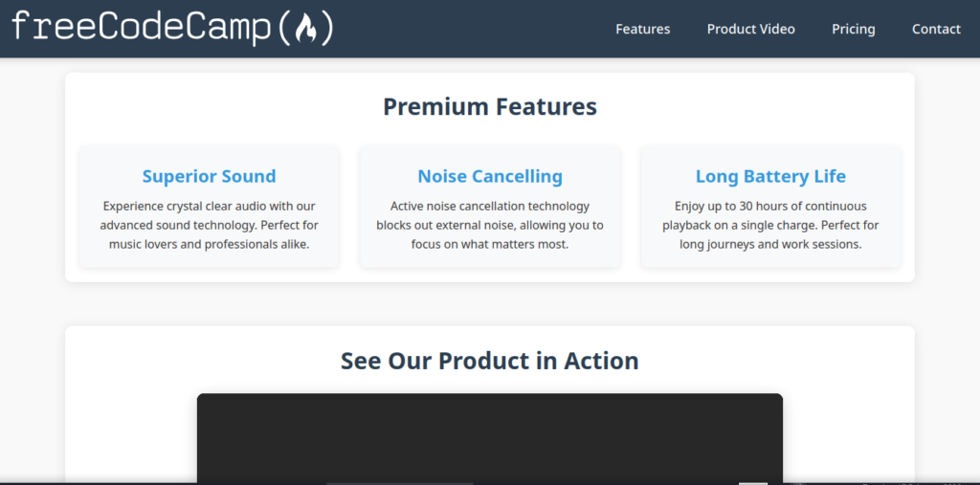Viewport: 980px width, 485px height.
Task: Select the Superior Sound card title
Action: pyautogui.click(x=209, y=176)
